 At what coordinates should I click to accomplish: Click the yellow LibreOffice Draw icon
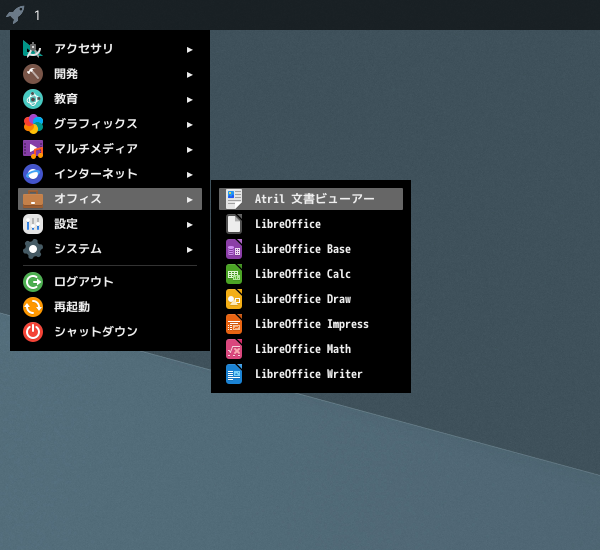pyautogui.click(x=234, y=299)
